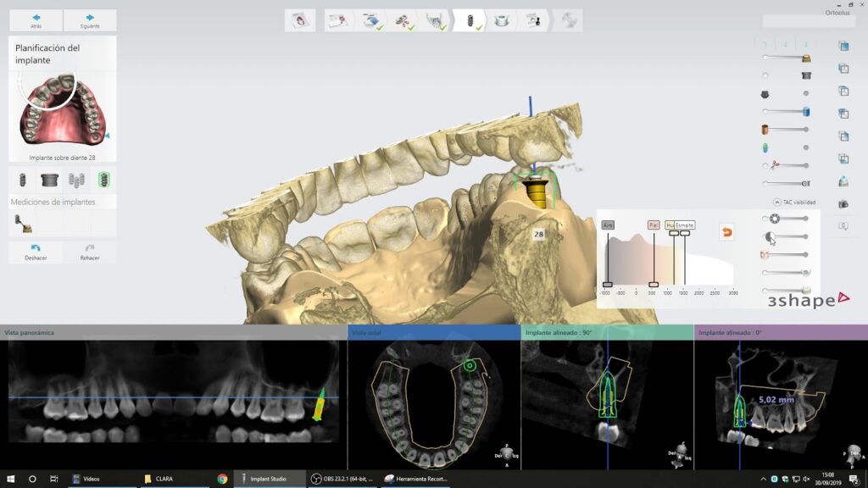Click the greyed-out final workflow step icon
Screen dimensions: 868x488
569,20
